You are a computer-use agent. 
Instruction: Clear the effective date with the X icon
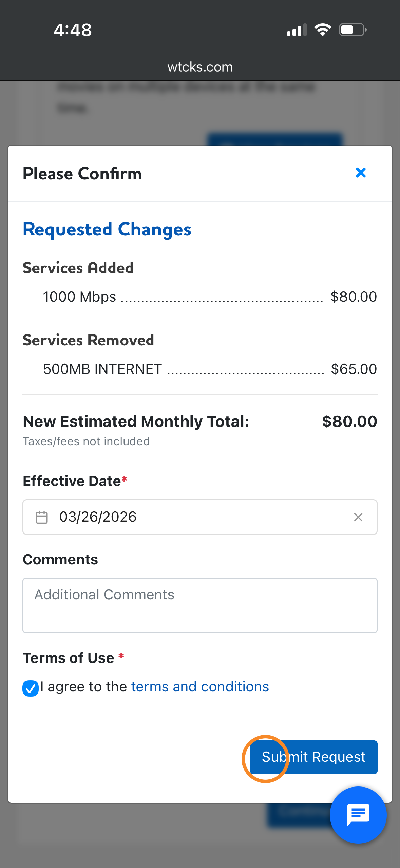358,517
